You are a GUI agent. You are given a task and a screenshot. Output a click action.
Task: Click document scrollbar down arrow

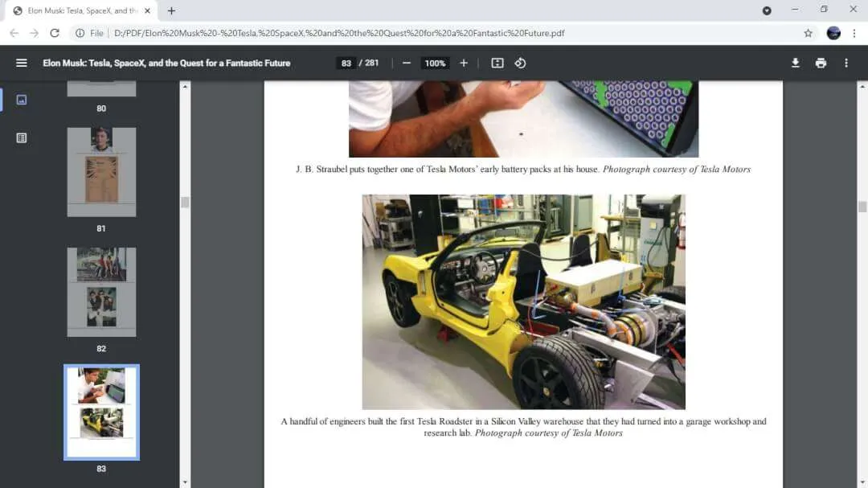(x=862, y=482)
